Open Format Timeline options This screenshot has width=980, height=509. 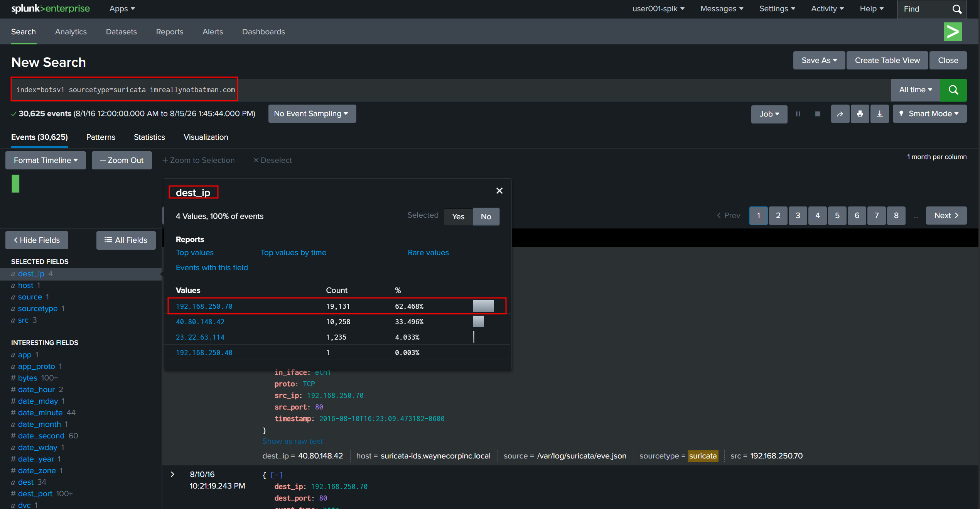pos(46,160)
